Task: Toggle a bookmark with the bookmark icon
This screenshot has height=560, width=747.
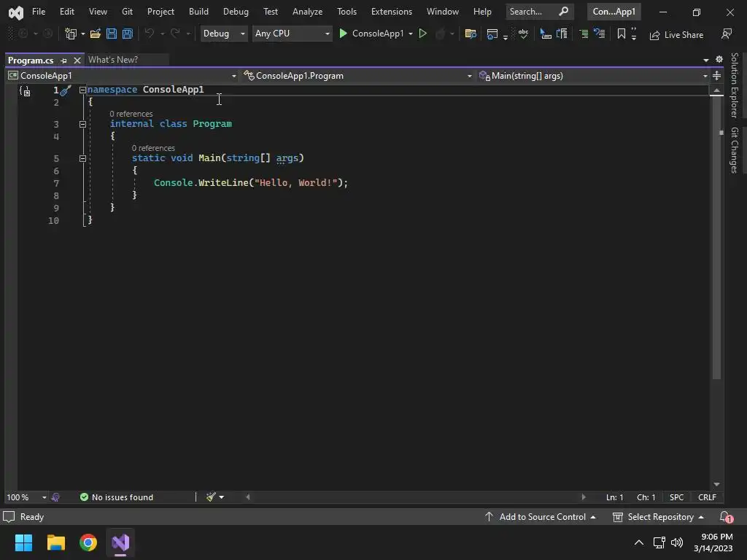Action: coord(622,34)
